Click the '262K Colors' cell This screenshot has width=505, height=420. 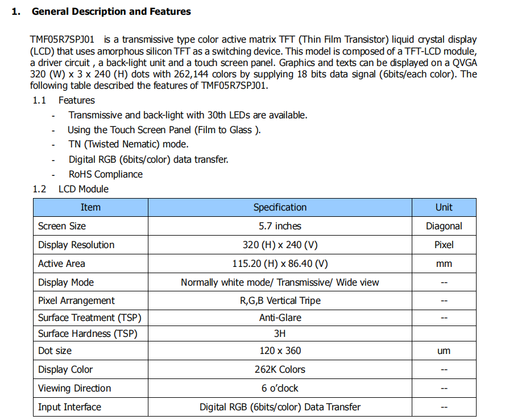tap(280, 369)
